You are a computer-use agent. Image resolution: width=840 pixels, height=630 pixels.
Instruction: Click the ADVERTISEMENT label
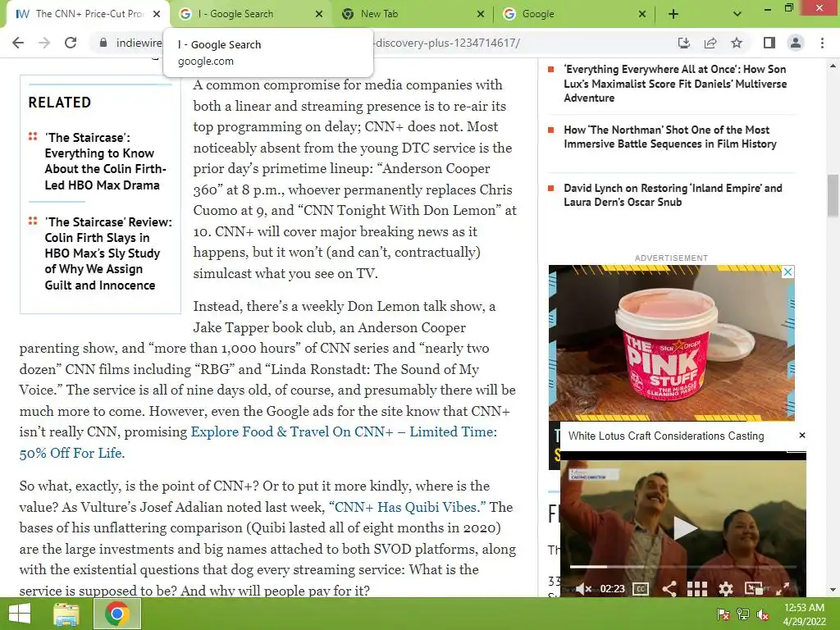coord(671,258)
